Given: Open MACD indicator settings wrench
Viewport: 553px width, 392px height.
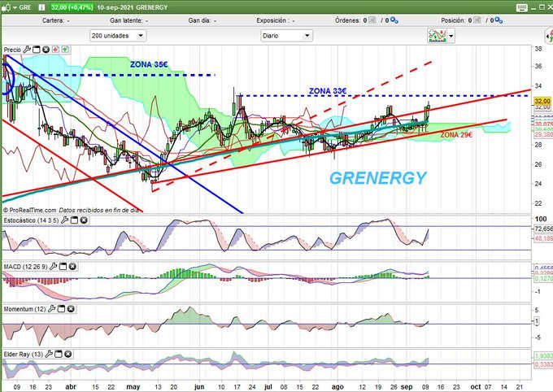Looking at the screenshot, I should coord(53,267).
